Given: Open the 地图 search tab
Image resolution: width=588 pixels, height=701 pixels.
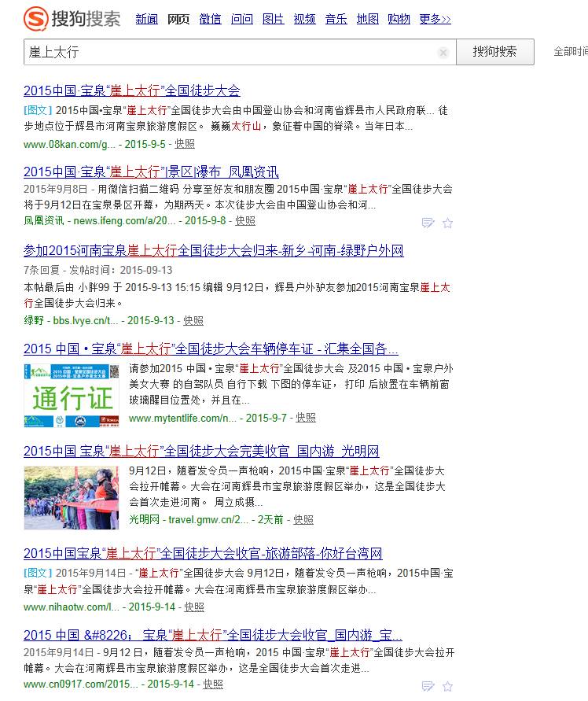Looking at the screenshot, I should point(367,19).
